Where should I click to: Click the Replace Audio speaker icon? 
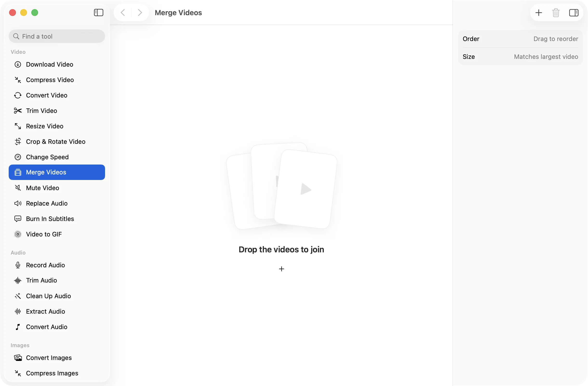[18, 203]
